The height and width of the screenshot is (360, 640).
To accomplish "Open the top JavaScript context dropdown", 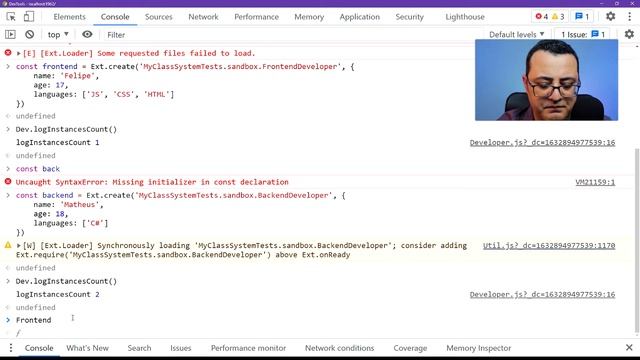I will click(x=58, y=35).
